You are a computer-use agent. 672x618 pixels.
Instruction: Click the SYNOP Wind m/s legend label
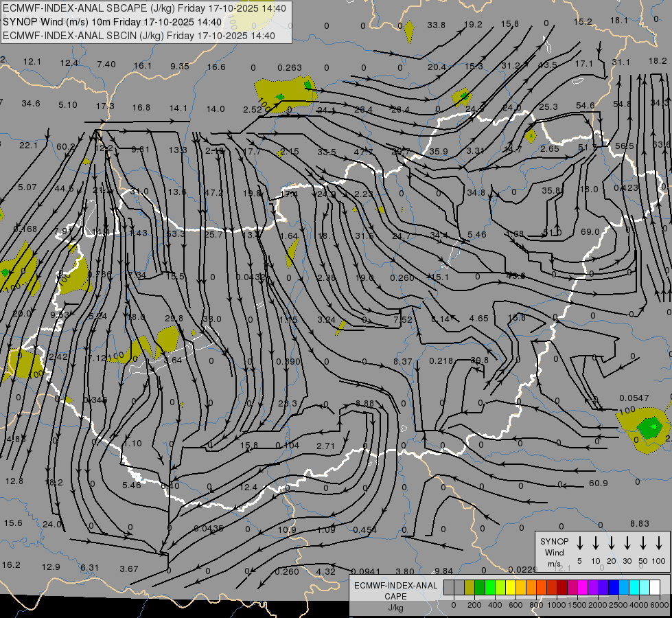(554, 553)
